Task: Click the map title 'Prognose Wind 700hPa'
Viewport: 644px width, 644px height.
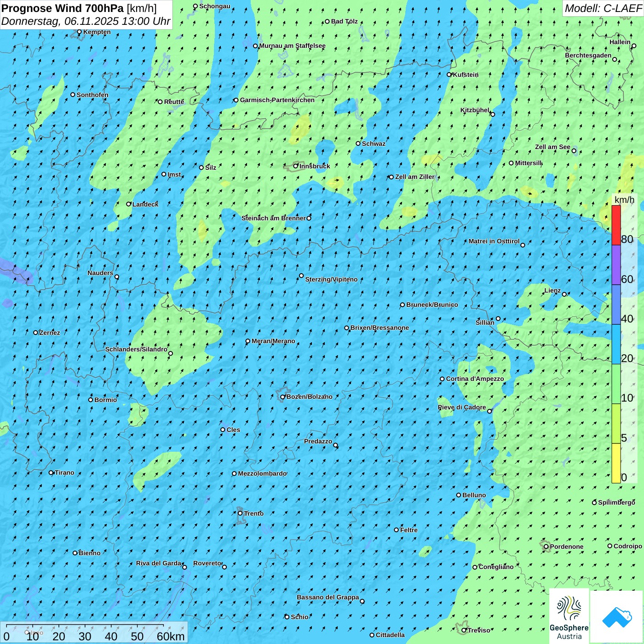Action: [63, 8]
